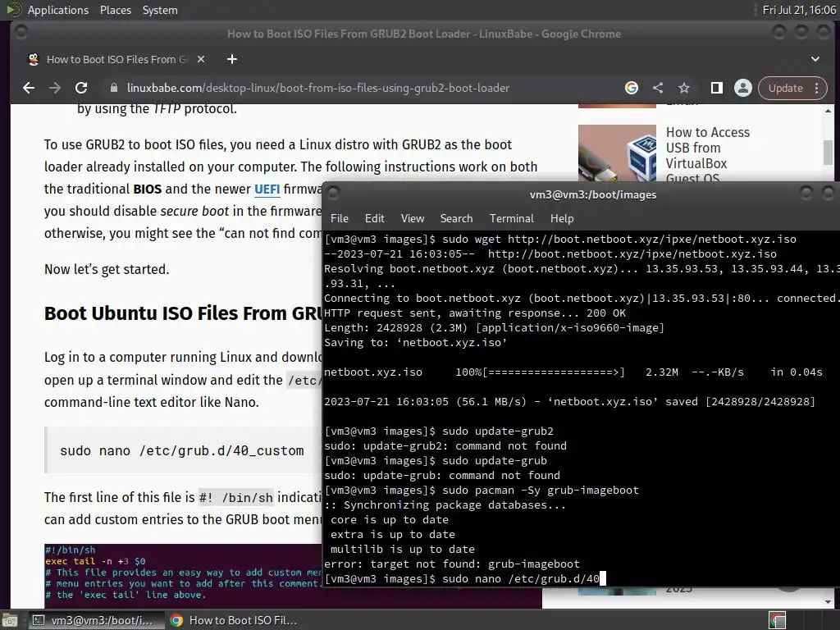Switch to Chrome taskbar window button

coord(235,620)
